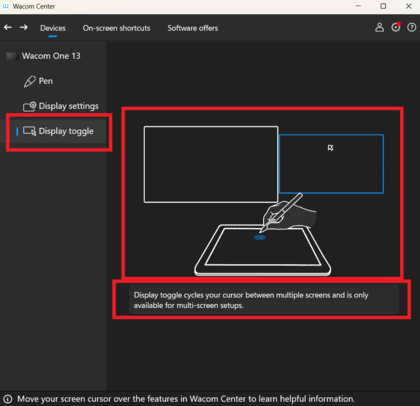Click the Display toggle screen icon
Viewport: 420px width, 406px height.
coord(29,131)
